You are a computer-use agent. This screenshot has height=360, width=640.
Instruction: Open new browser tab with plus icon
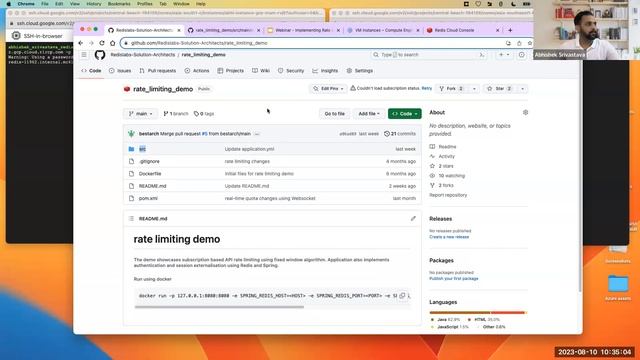point(510,30)
